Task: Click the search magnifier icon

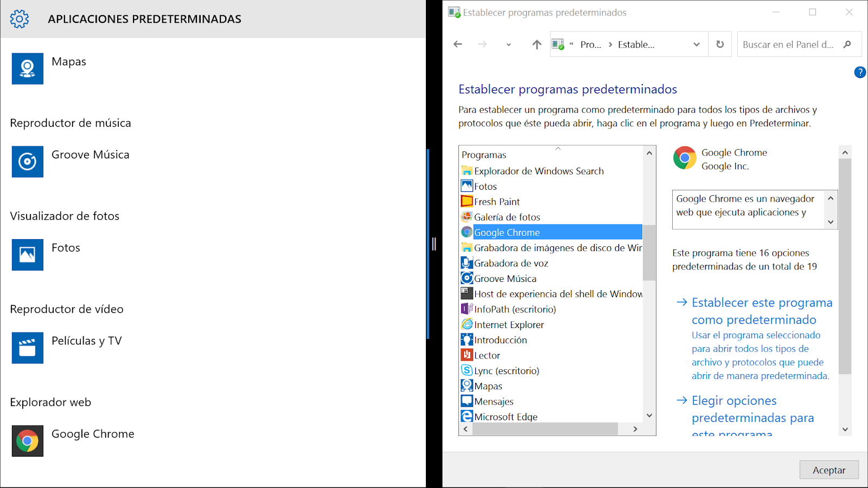Action: click(x=847, y=44)
